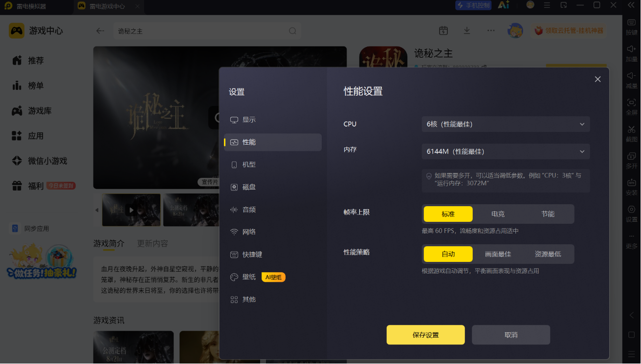Open 按键 keyboard mapping tool

[x=631, y=27]
